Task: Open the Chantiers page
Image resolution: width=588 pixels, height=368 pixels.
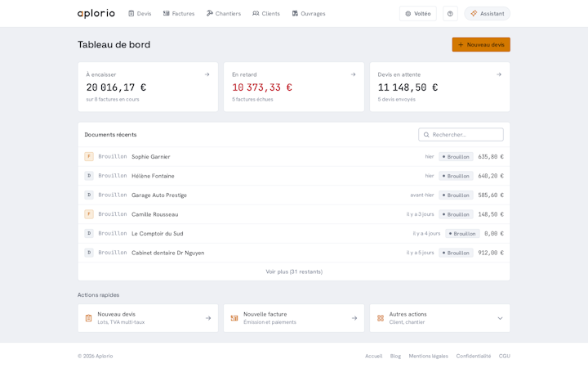Action: coord(224,14)
